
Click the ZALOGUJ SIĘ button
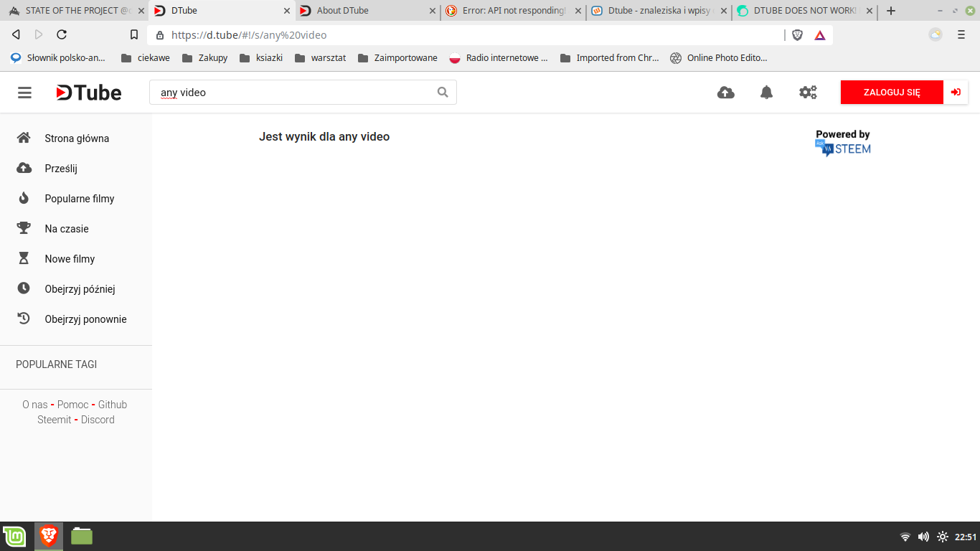[892, 93]
